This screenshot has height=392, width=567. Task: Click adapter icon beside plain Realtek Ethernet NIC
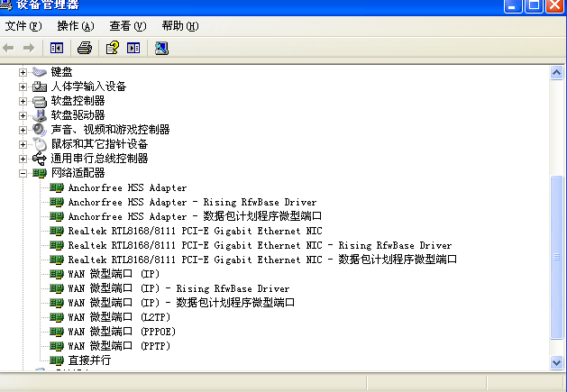[x=57, y=231]
